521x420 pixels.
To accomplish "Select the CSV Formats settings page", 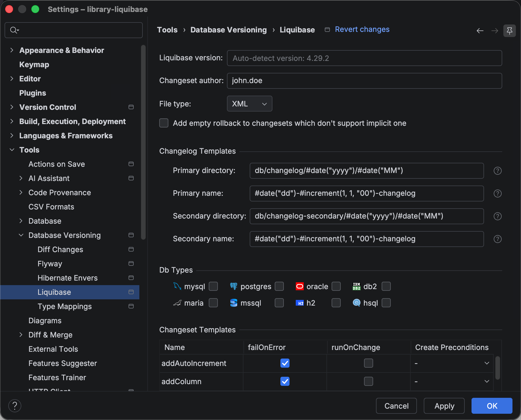I will (x=51, y=207).
